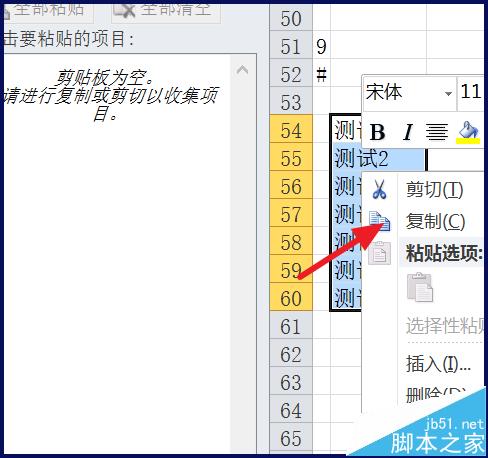Select row header 58
Image resolution: width=488 pixels, height=458 pixels.
pyautogui.click(x=291, y=242)
